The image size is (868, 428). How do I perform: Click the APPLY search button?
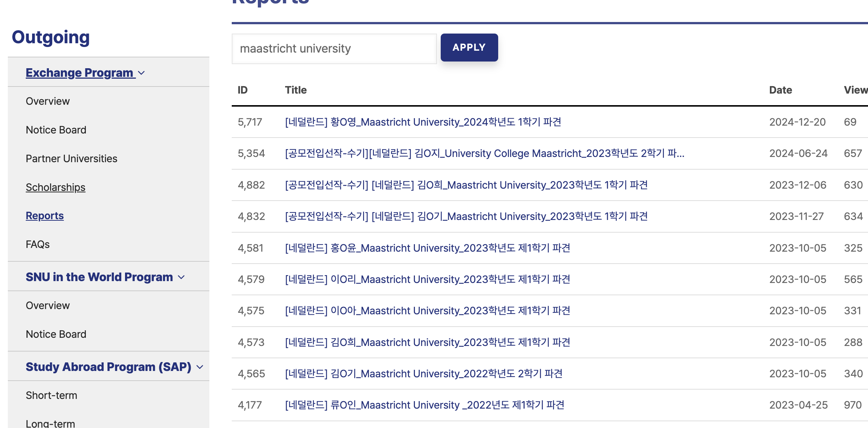pos(469,48)
